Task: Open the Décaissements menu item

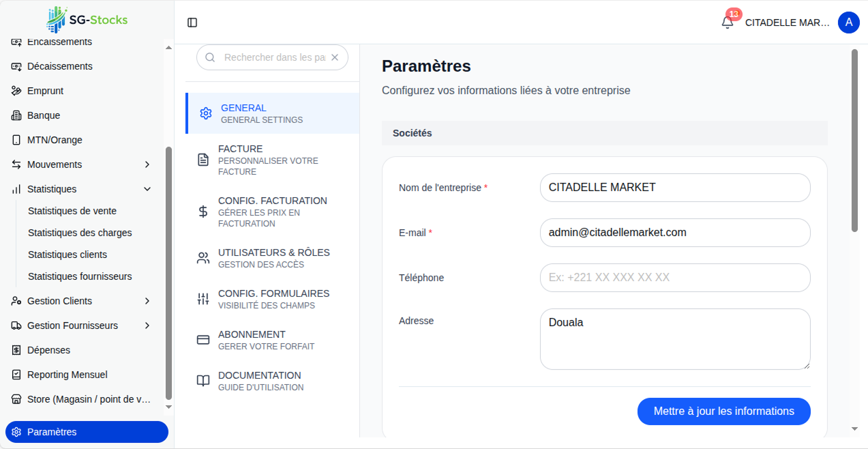Action: [81, 66]
